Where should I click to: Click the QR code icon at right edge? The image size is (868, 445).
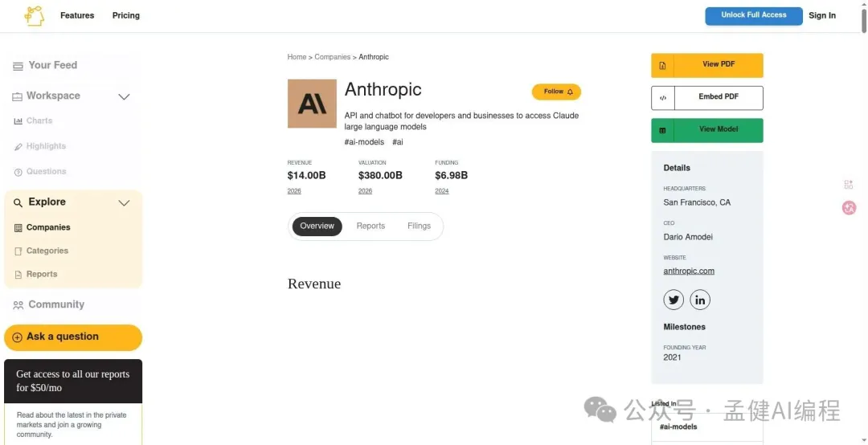click(x=849, y=184)
